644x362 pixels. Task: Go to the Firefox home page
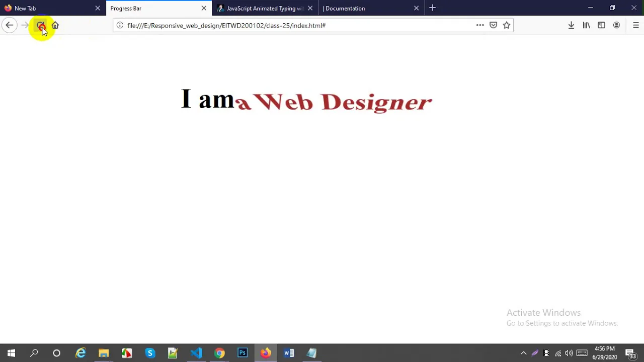coord(55,25)
